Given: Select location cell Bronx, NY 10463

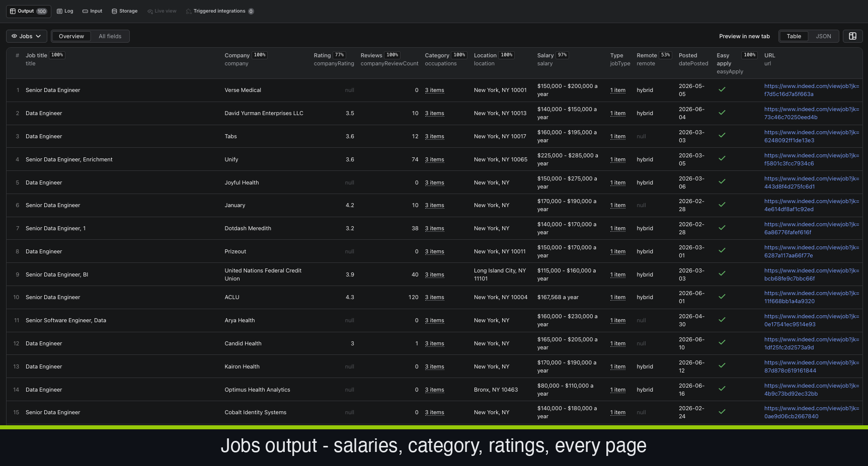Looking at the screenshot, I should click(496, 390).
